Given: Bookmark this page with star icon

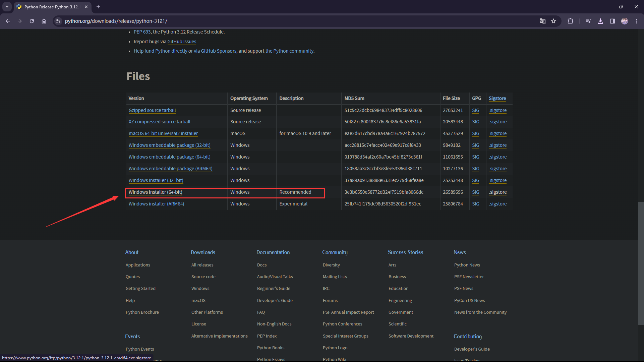Looking at the screenshot, I should 553,21.
